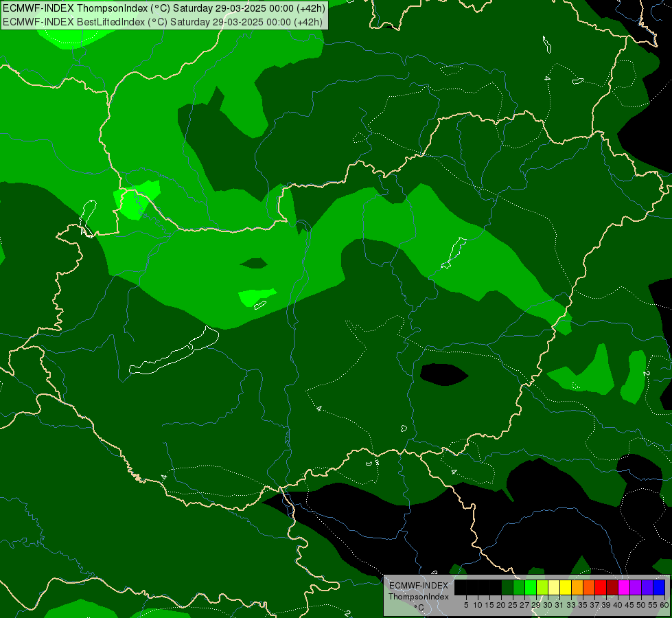Click the black oval low-index area on map
This screenshot has width=672, height=618.
444,374
